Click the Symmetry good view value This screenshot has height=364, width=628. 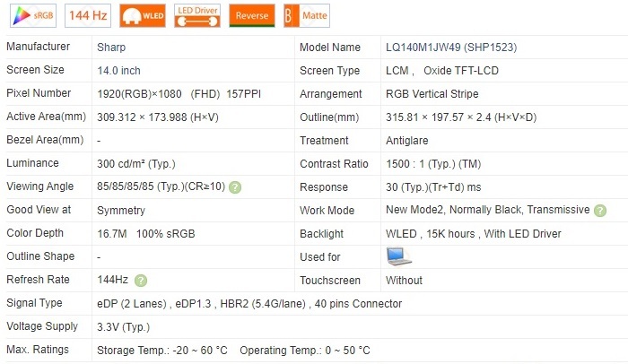(121, 211)
